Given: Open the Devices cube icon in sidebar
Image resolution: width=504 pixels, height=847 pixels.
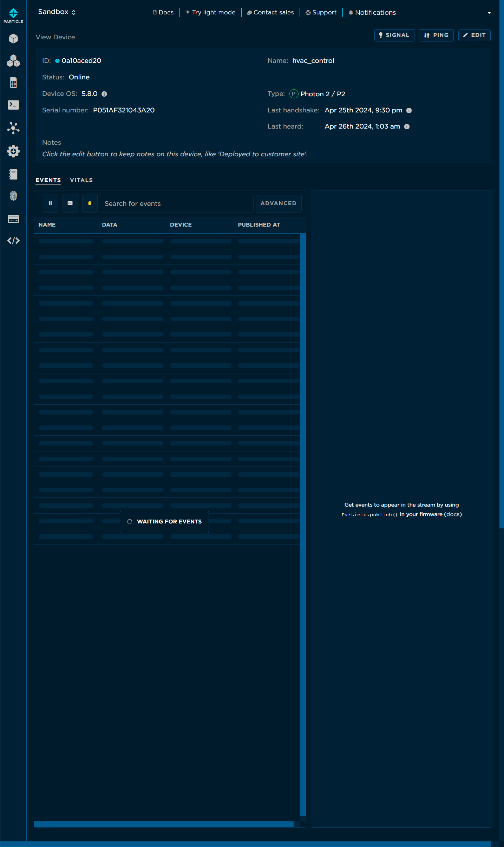Looking at the screenshot, I should point(13,39).
